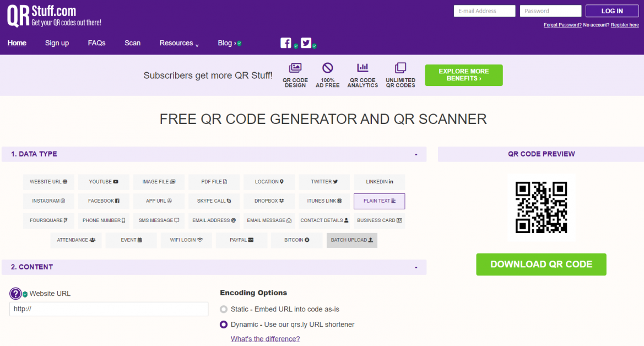The image size is (644, 346).
Task: Select the WEBSITE URL data type icon
Action: pos(48,182)
